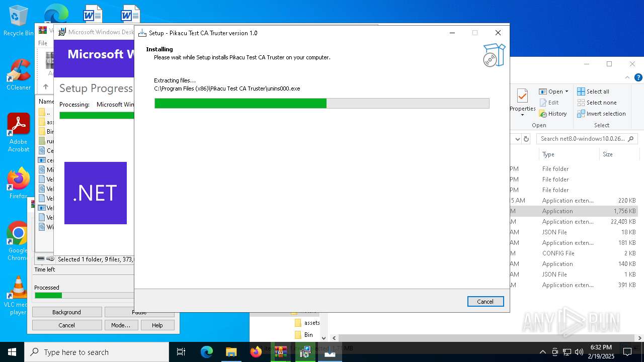644x362 pixels.
Task: Cancel the Pikacu Test CA Truster setup
Action: pos(485,301)
